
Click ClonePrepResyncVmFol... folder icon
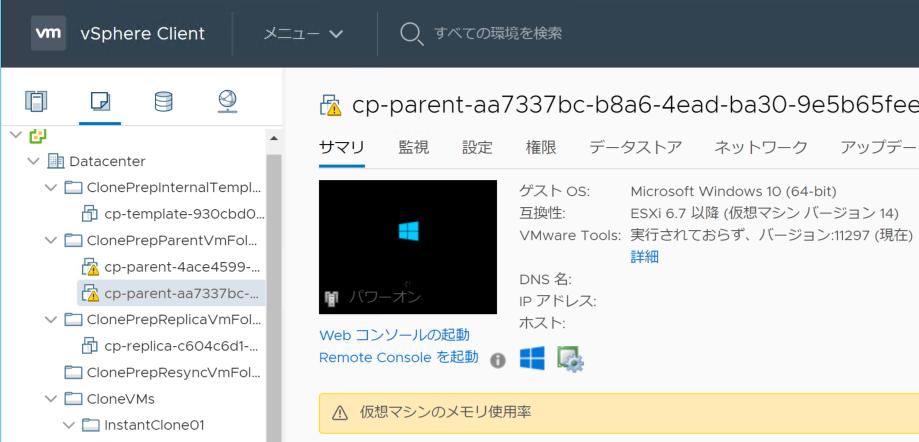[x=73, y=372]
